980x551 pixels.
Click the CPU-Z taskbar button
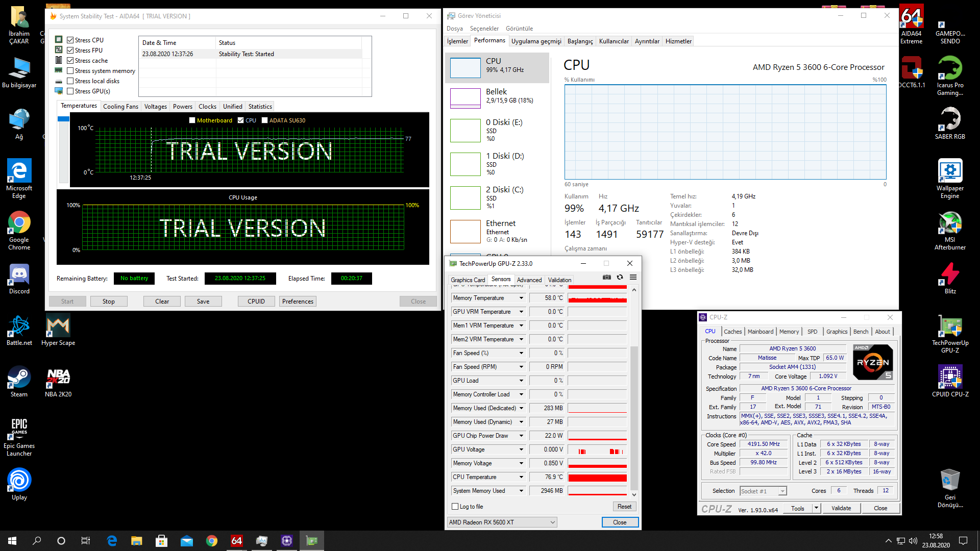(x=287, y=541)
